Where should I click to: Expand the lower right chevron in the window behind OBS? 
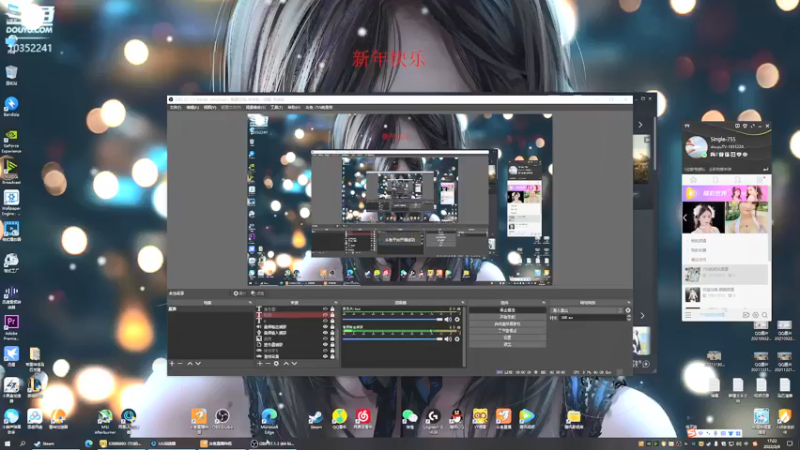(642, 316)
